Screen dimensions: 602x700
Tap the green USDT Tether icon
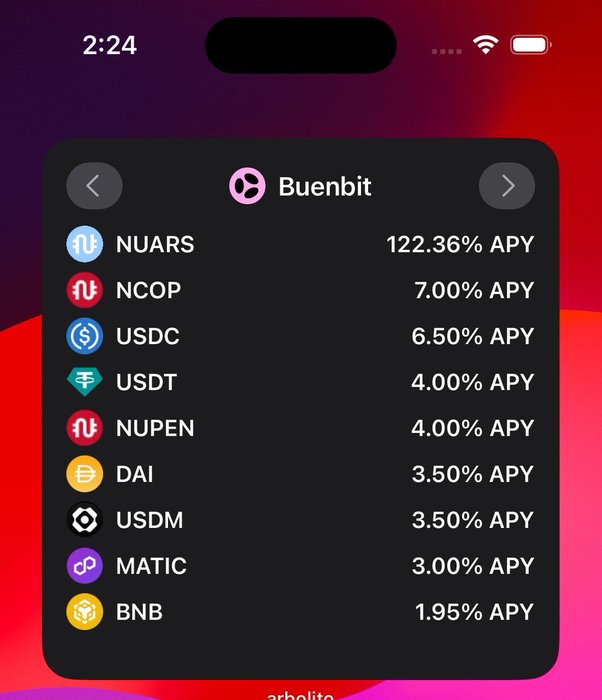coord(84,382)
